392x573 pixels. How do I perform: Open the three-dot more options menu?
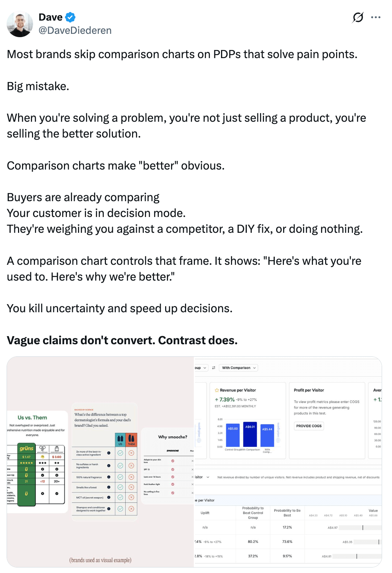coord(376,17)
